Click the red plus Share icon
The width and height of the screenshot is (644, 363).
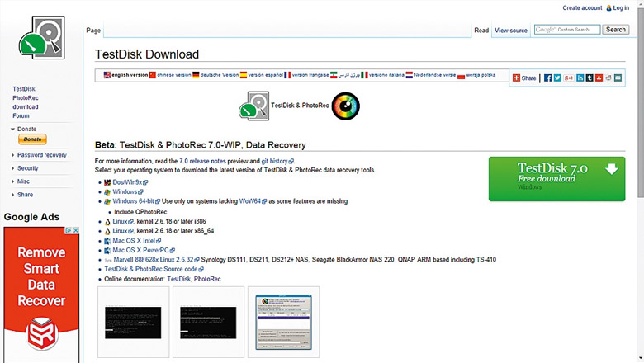[x=517, y=78]
